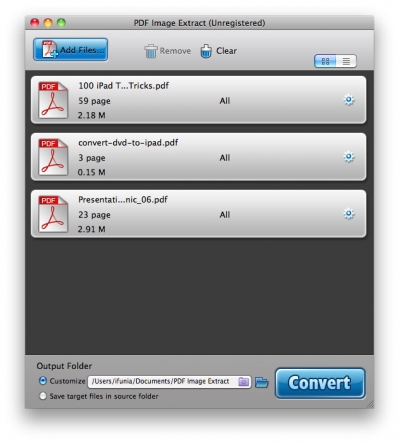The height and width of the screenshot is (443, 400).
Task: Click All page range for convert-dvd-to-ipad.pdf
Action: click(225, 158)
